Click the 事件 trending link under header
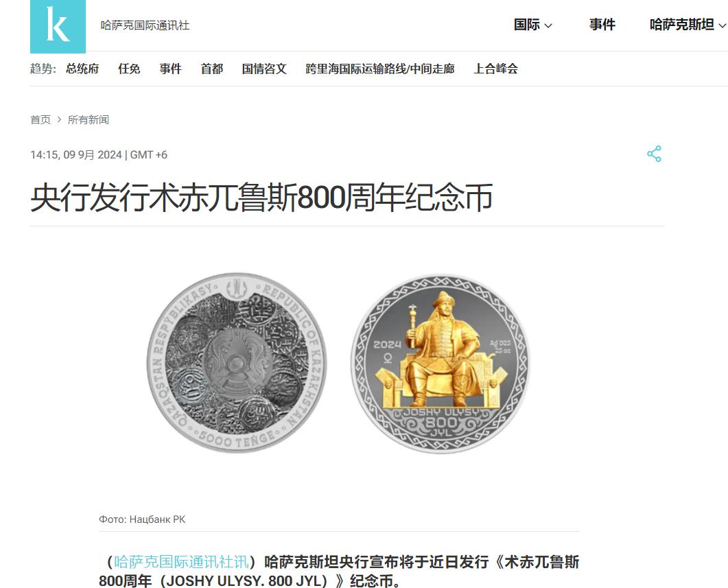728x588 pixels. (170, 69)
